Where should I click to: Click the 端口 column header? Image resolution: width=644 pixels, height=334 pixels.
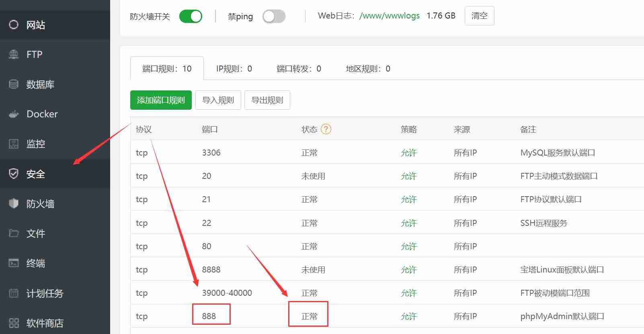(x=210, y=129)
